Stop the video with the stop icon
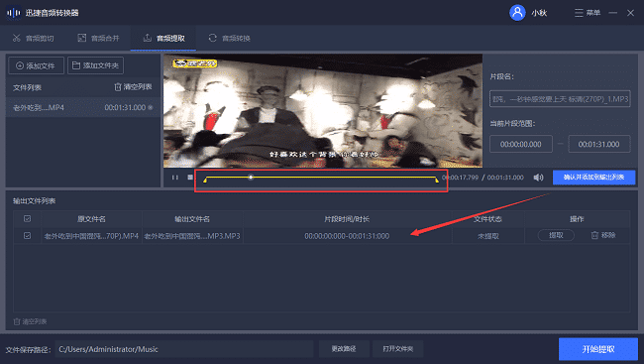The height and width of the screenshot is (364, 644). pyautogui.click(x=190, y=178)
